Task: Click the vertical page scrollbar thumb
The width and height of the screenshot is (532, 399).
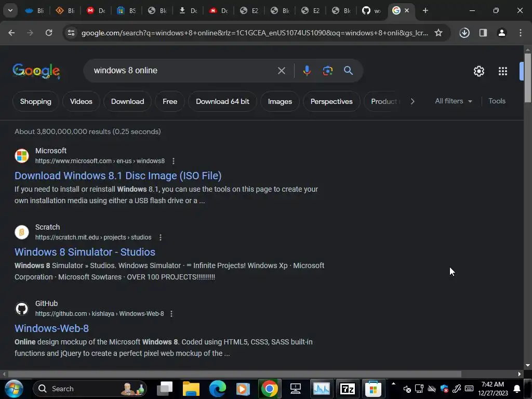Action: click(x=528, y=77)
